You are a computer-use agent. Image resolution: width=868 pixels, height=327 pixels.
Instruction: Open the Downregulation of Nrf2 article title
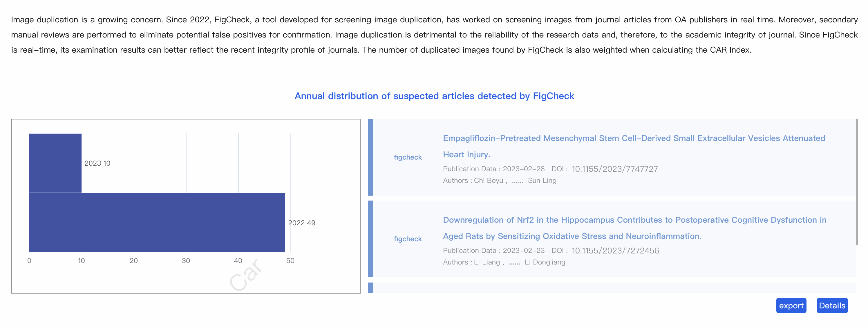tap(634, 220)
